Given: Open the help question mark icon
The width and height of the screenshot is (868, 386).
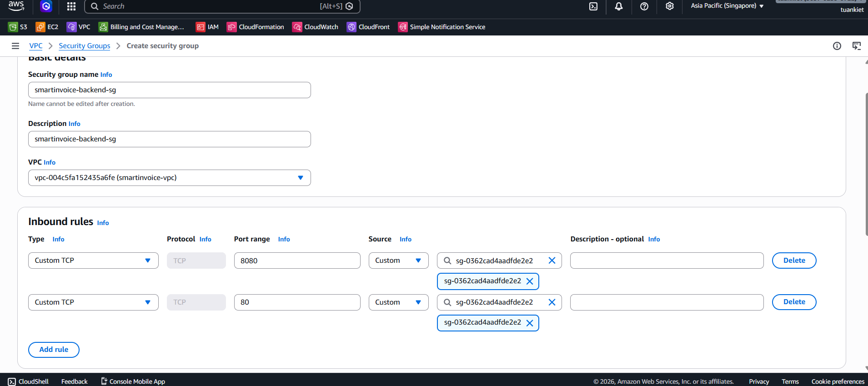Looking at the screenshot, I should coord(644,6).
